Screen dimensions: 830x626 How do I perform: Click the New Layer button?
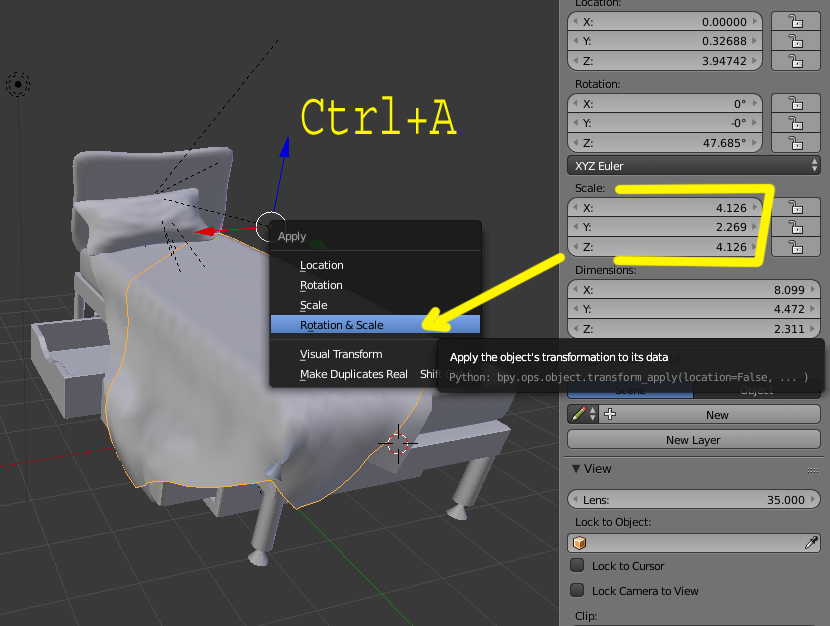[694, 440]
